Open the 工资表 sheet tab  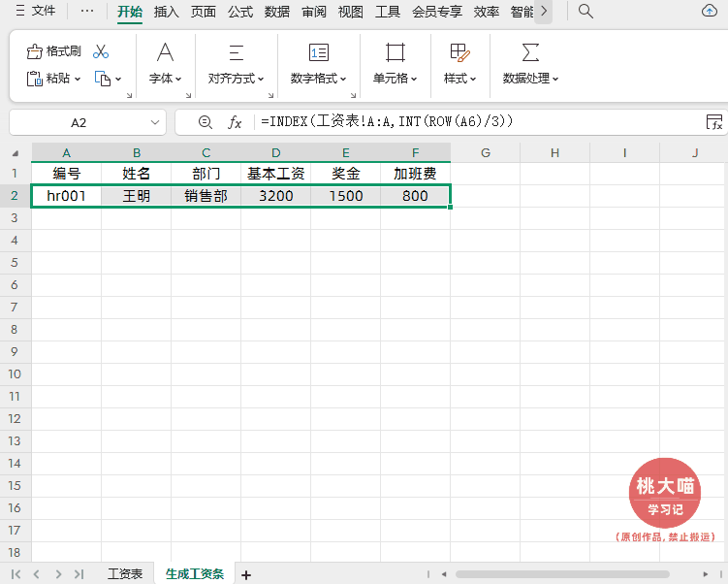[125, 574]
